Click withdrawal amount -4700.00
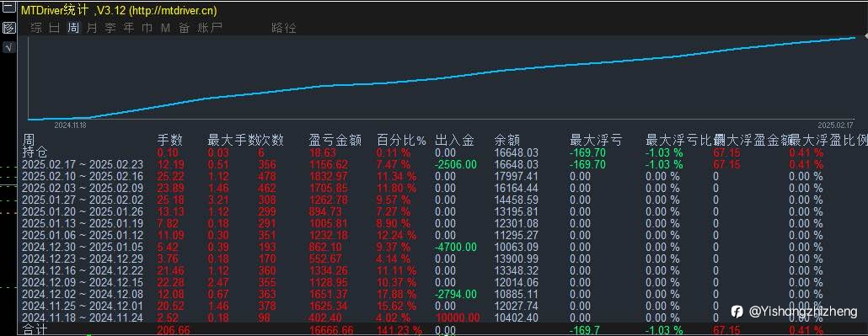This screenshot has height=336, width=868. (x=456, y=247)
